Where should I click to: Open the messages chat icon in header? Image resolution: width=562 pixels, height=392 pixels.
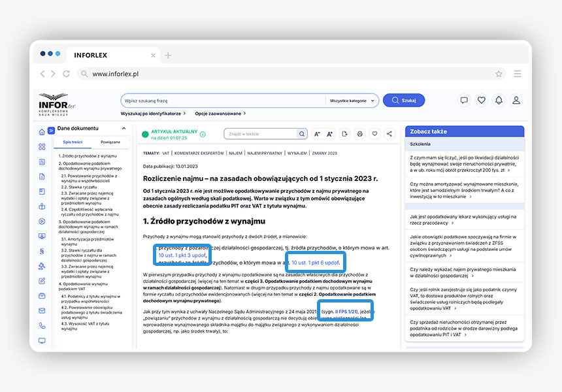click(x=464, y=101)
